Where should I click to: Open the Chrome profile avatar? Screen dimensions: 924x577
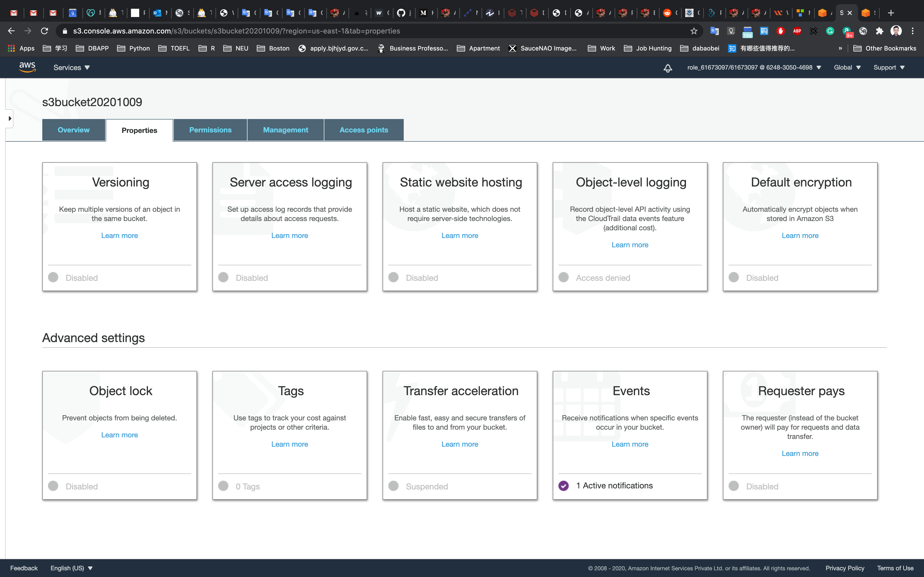tap(896, 31)
